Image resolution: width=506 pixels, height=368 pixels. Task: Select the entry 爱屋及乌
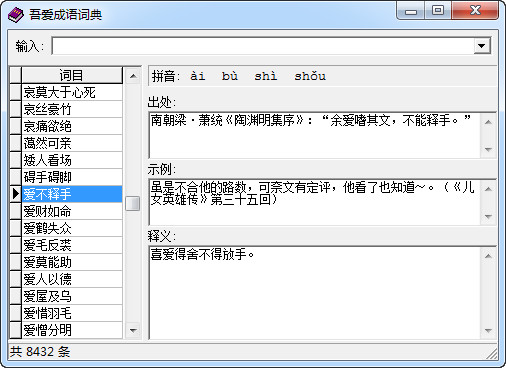point(72,296)
